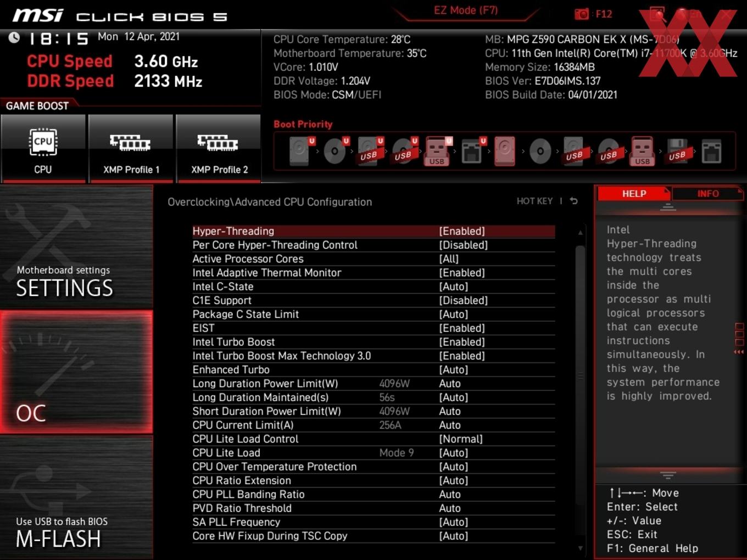Select the UEFI CD/DVD boot icon with U badge

point(336,151)
